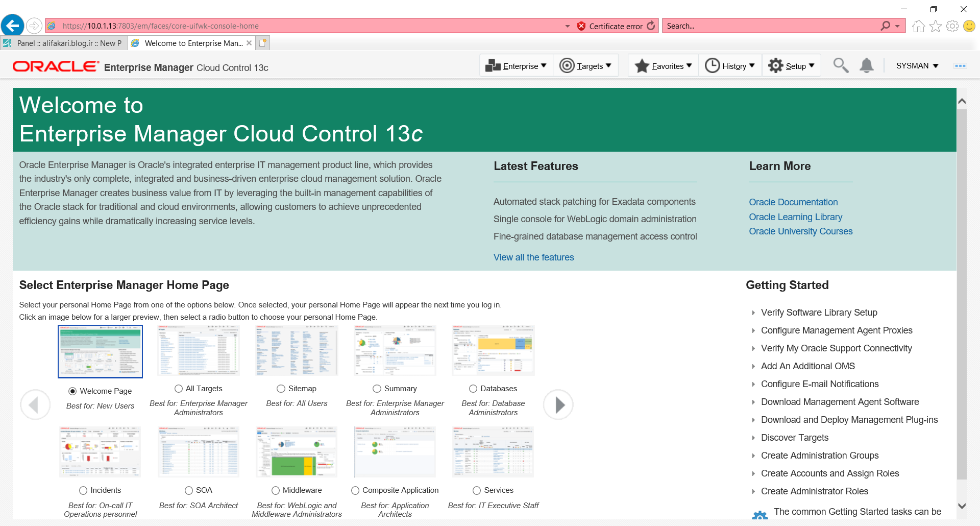Click the Middleware preview thumbnail
The height and width of the screenshot is (526, 980).
(297, 452)
